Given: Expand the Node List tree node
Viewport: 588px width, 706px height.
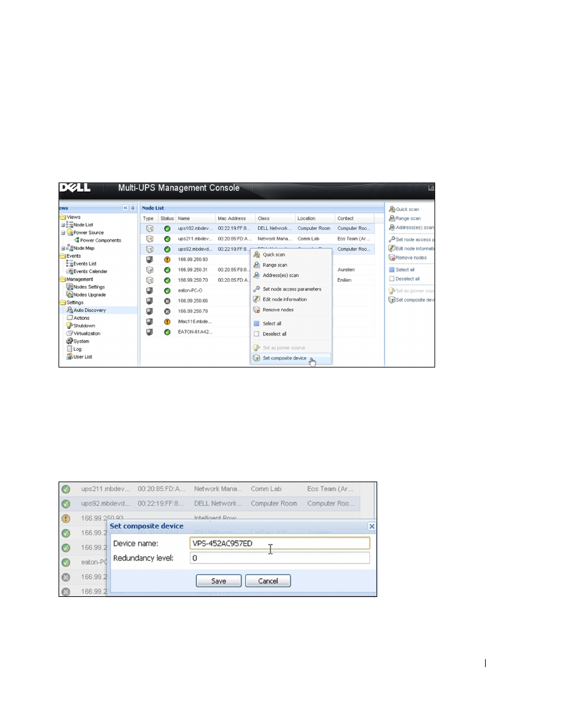Looking at the screenshot, I should [x=63, y=224].
